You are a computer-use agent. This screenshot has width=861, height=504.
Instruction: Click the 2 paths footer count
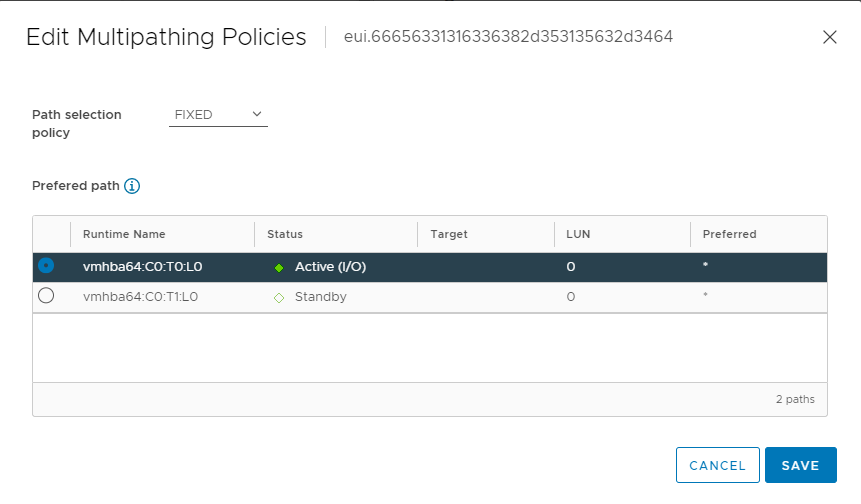click(x=795, y=399)
